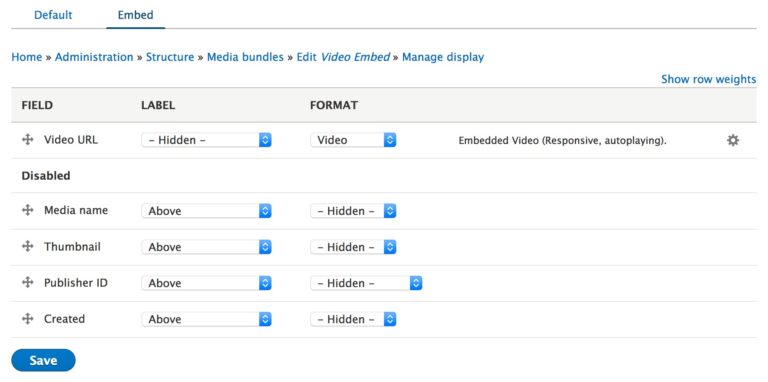Go to Home breadcrumb link
This screenshot has width=768, height=382.
click(x=26, y=57)
